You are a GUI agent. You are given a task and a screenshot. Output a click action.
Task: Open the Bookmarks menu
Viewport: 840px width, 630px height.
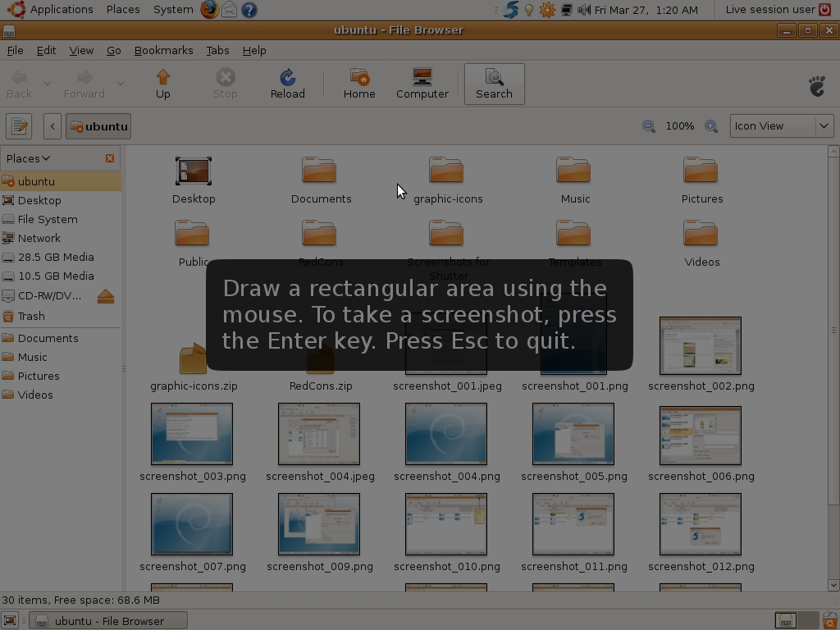163,50
